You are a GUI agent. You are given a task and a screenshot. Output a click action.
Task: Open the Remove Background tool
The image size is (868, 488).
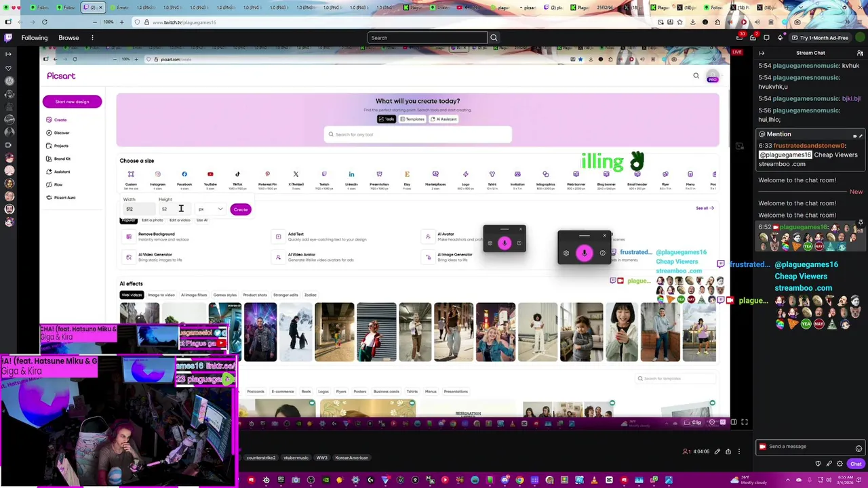[156, 237]
